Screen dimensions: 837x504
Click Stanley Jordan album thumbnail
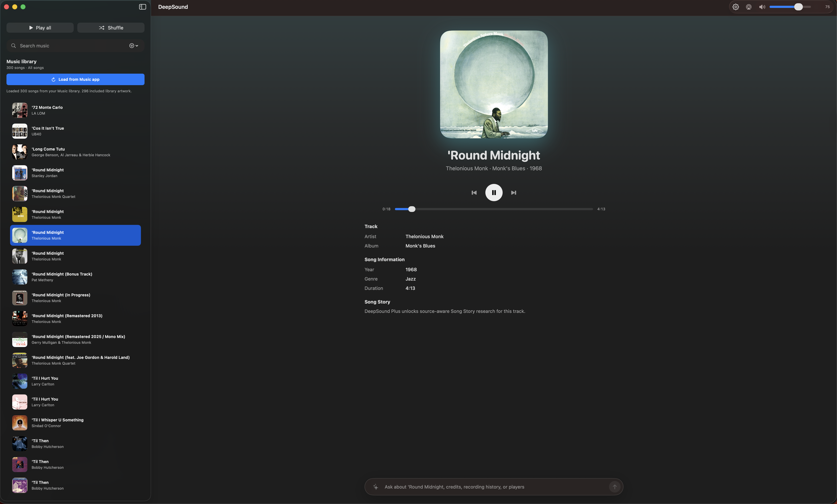(x=20, y=173)
